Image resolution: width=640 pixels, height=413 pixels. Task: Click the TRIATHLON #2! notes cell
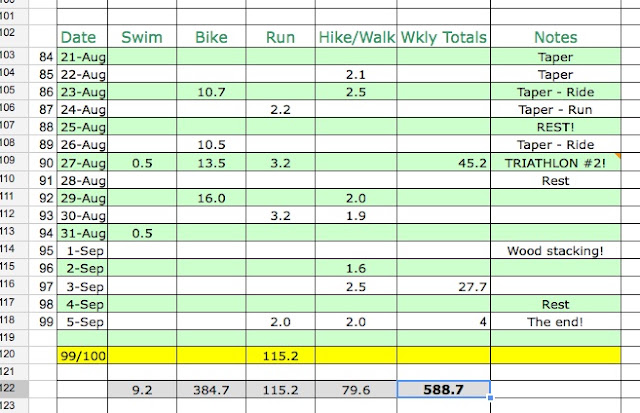(556, 163)
